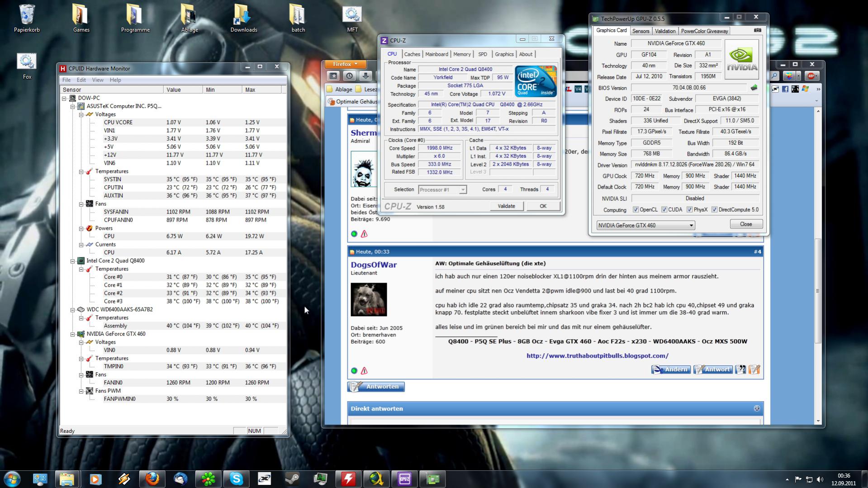
Task: Toggle the PhysX checkbox in GPU-Z
Action: (x=689, y=209)
